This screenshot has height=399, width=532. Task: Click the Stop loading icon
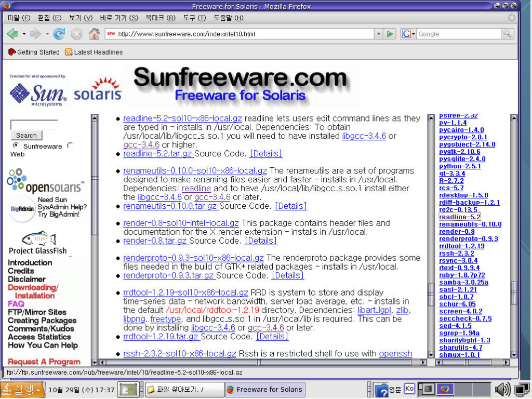point(77,34)
